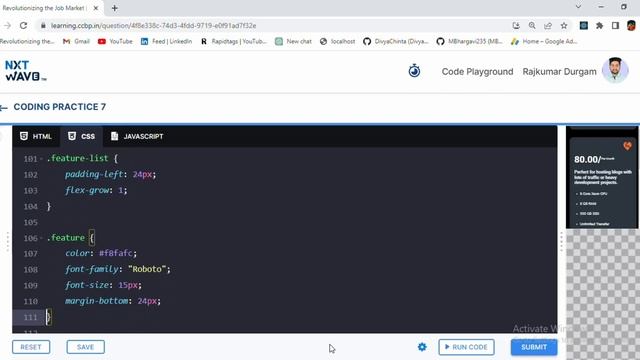Open the MBhargavi235 GitHub bookmark
640x360 pixels.
pyautogui.click(x=469, y=41)
